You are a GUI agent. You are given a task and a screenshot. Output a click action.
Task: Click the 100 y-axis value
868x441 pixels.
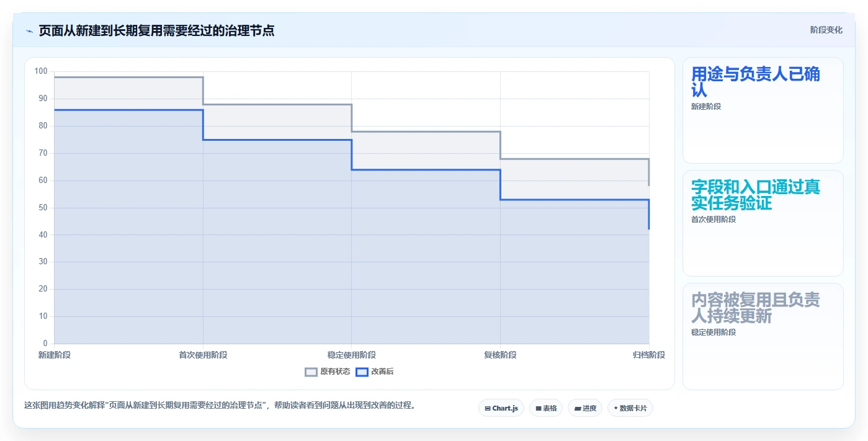(x=41, y=71)
